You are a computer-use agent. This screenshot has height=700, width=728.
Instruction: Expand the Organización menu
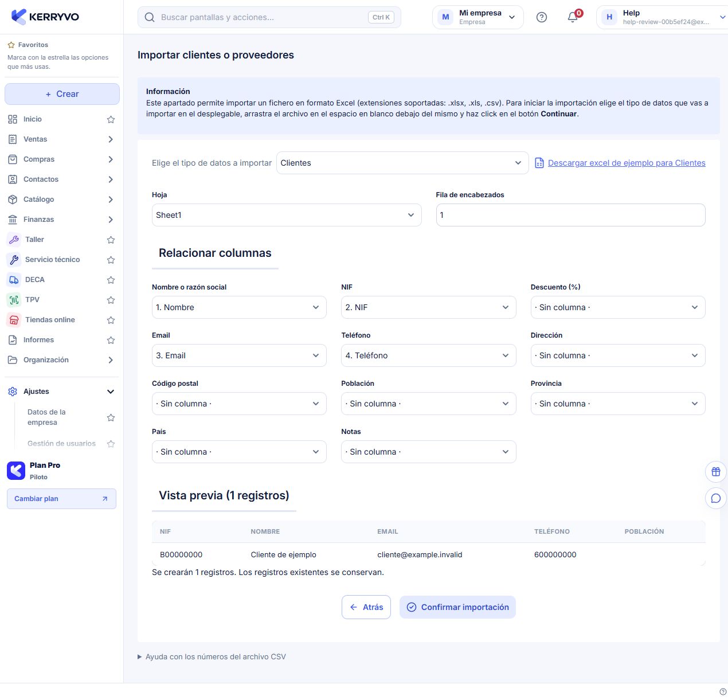tap(62, 360)
